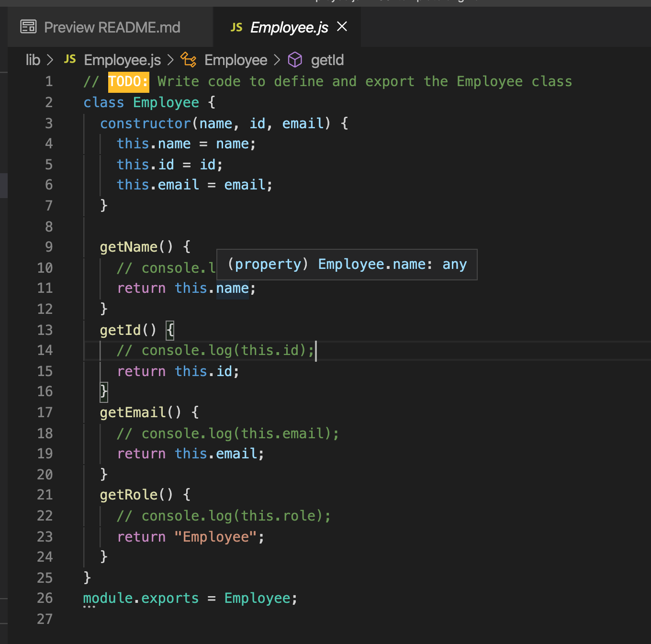The width and height of the screenshot is (651, 644).
Task: Click the highlighted TODO marker on line 1
Action: click(x=127, y=81)
